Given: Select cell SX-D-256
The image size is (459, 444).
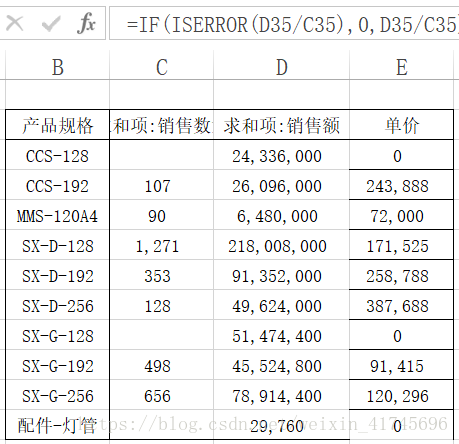Looking at the screenshot, I should pos(57,305).
